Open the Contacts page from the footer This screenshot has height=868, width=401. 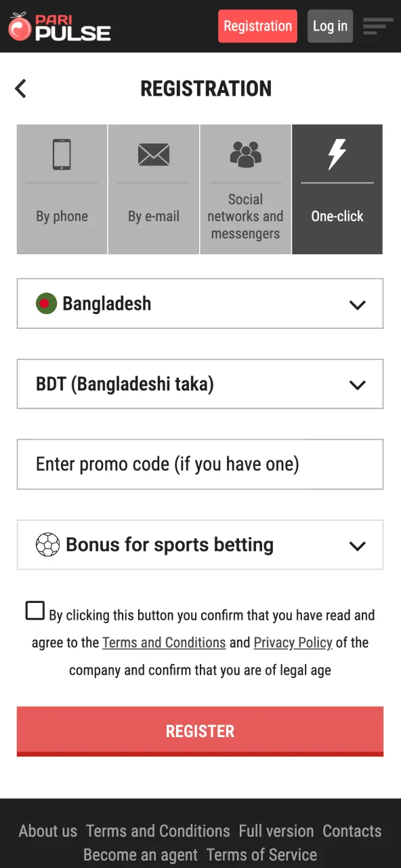pyautogui.click(x=352, y=831)
